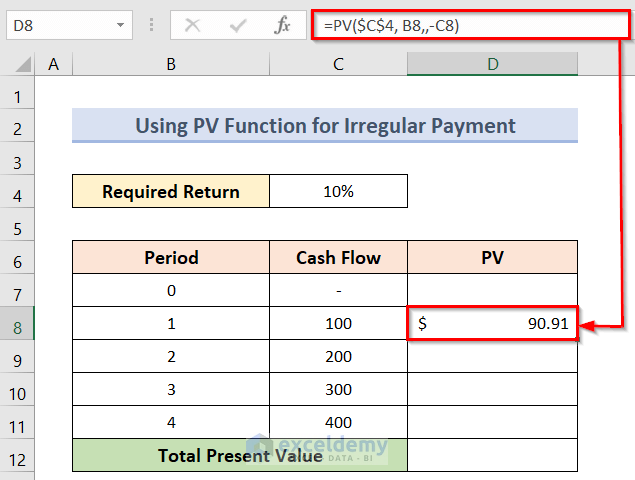635x480 pixels.
Task: Click the 10% Required Return cell
Action: pyautogui.click(x=338, y=191)
